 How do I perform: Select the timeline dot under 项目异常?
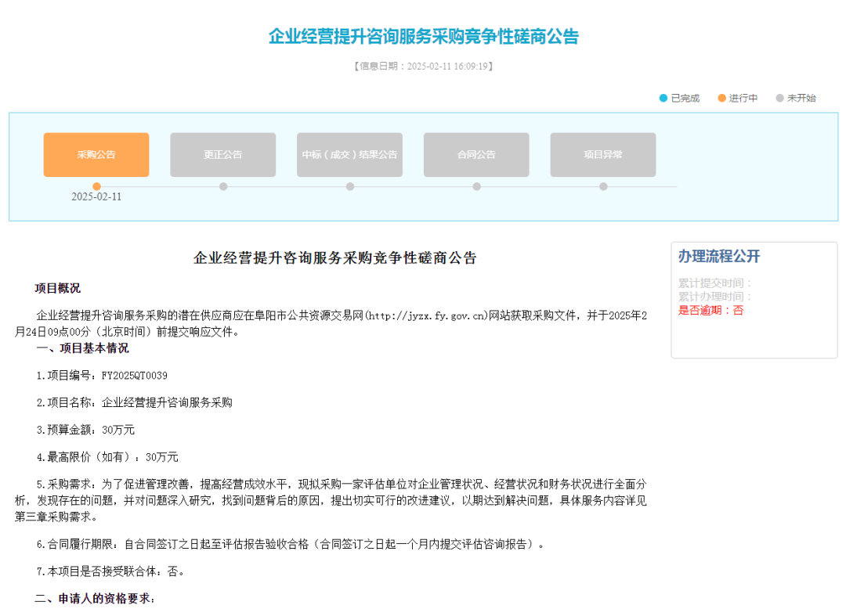[x=603, y=186]
